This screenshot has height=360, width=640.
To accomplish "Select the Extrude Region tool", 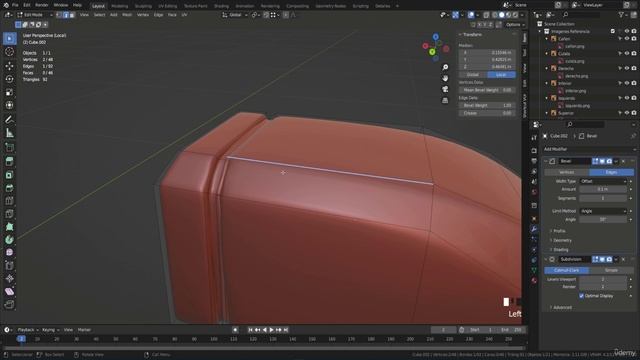I will click(x=9, y=161).
